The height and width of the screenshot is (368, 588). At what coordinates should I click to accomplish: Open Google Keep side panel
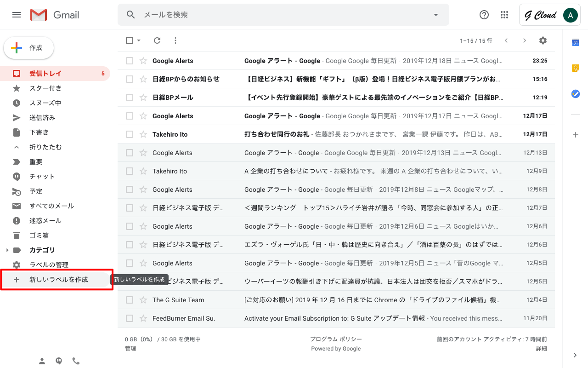tap(575, 68)
